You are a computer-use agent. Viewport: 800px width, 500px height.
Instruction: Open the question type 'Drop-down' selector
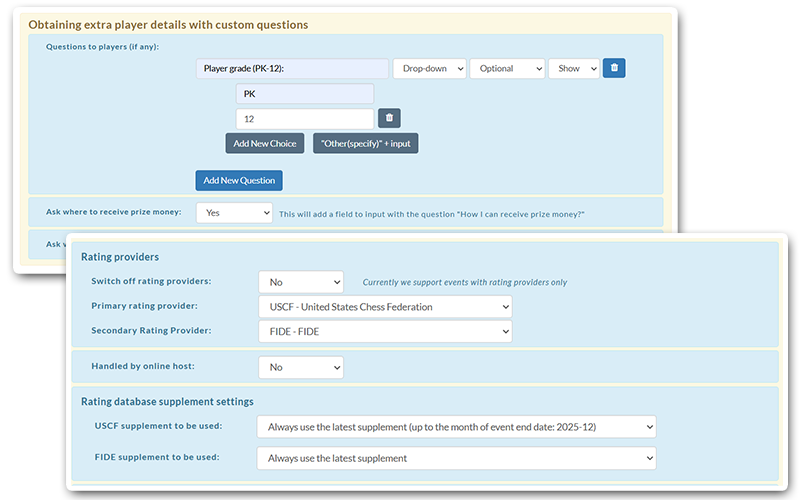coord(429,69)
